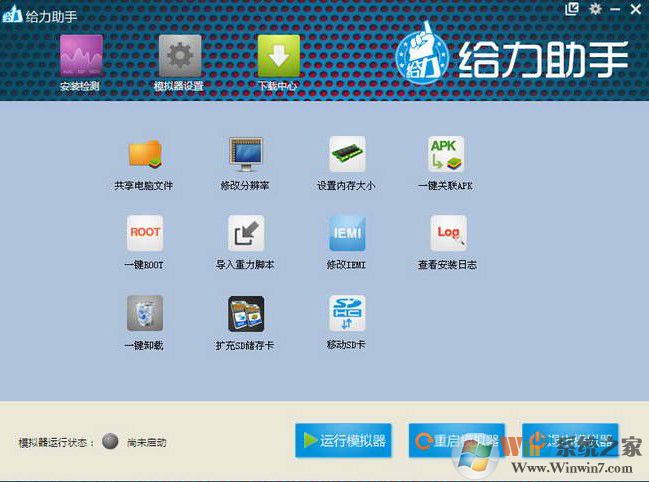Image resolution: width=649 pixels, height=482 pixels.
Task: Click the settings gear in title bar
Action: pos(595,9)
